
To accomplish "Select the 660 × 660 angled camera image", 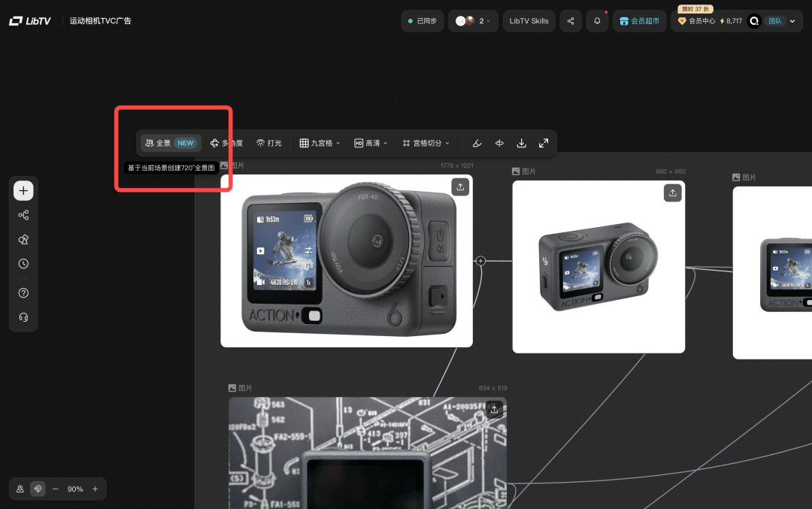I will [598, 267].
